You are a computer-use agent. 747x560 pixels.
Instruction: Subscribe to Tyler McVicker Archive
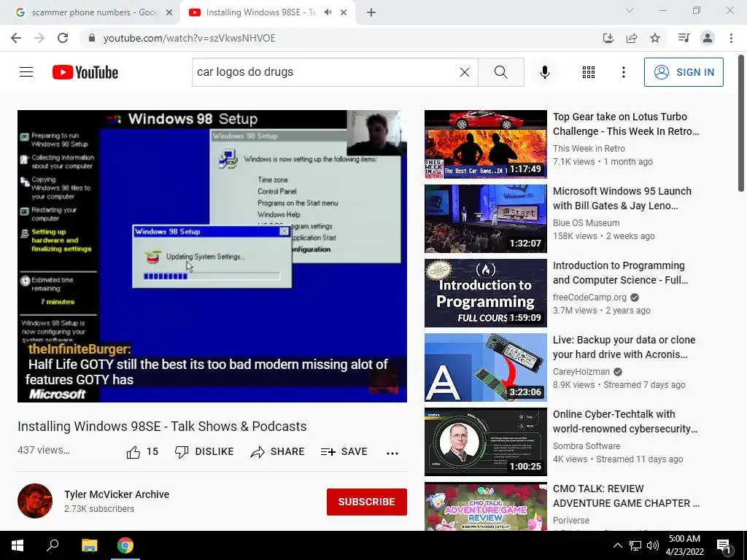click(366, 502)
